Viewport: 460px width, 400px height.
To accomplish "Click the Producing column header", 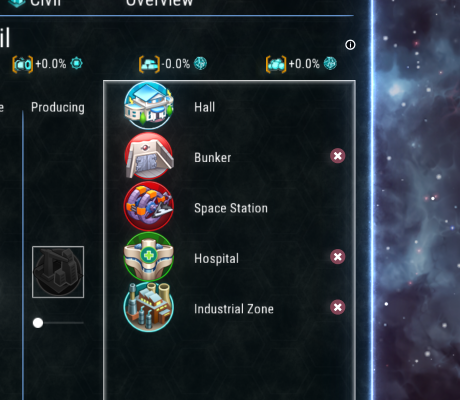I will [58, 107].
